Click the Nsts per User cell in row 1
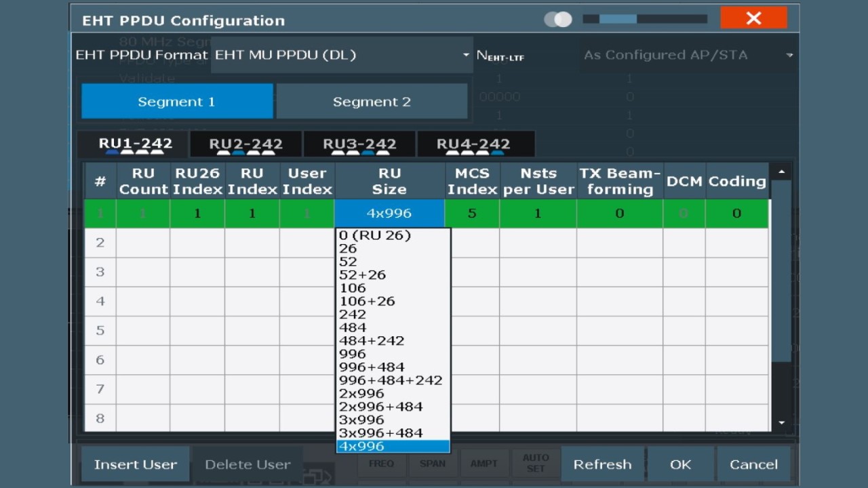 point(538,213)
